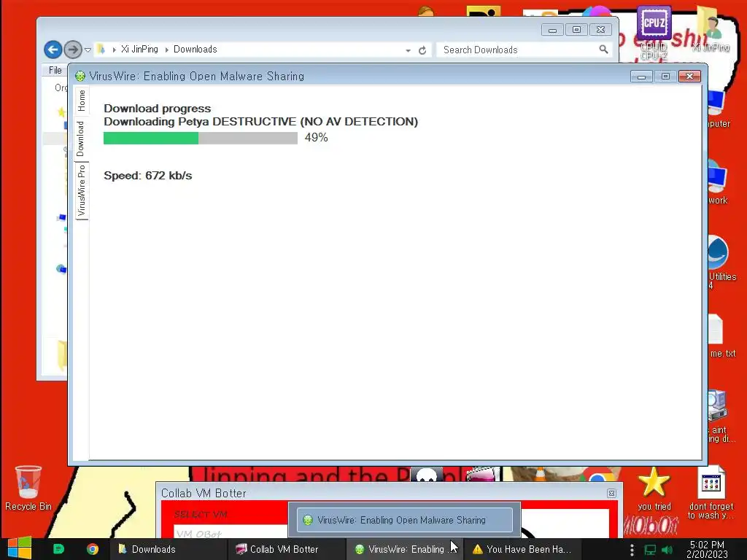Open the VirusWire Pro tab
Viewport: 747px width, 560px height.
click(82, 190)
